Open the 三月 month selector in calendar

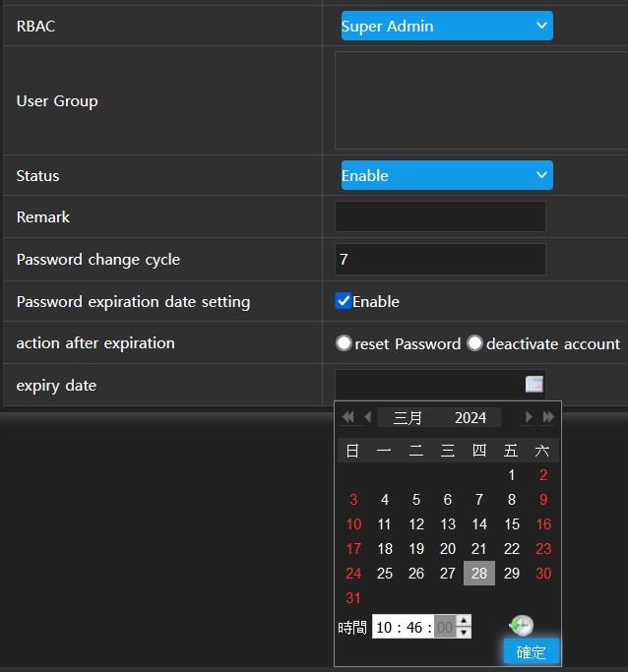click(408, 417)
